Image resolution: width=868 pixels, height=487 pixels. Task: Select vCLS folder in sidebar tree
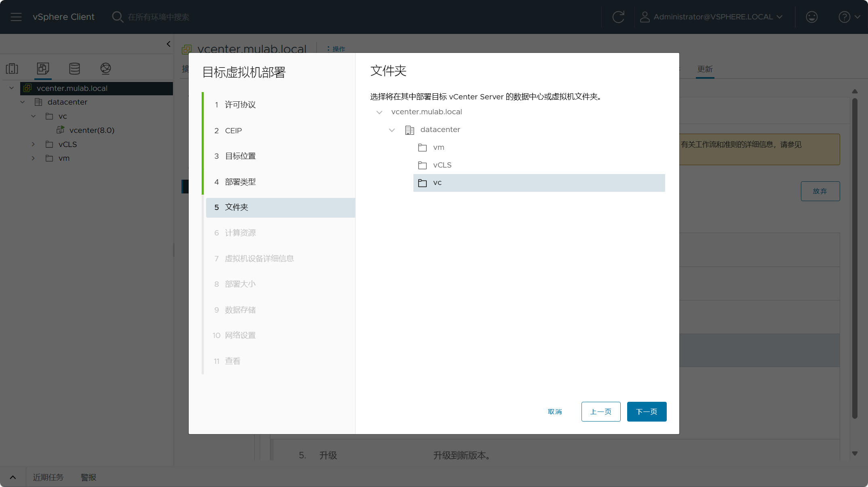pos(67,144)
